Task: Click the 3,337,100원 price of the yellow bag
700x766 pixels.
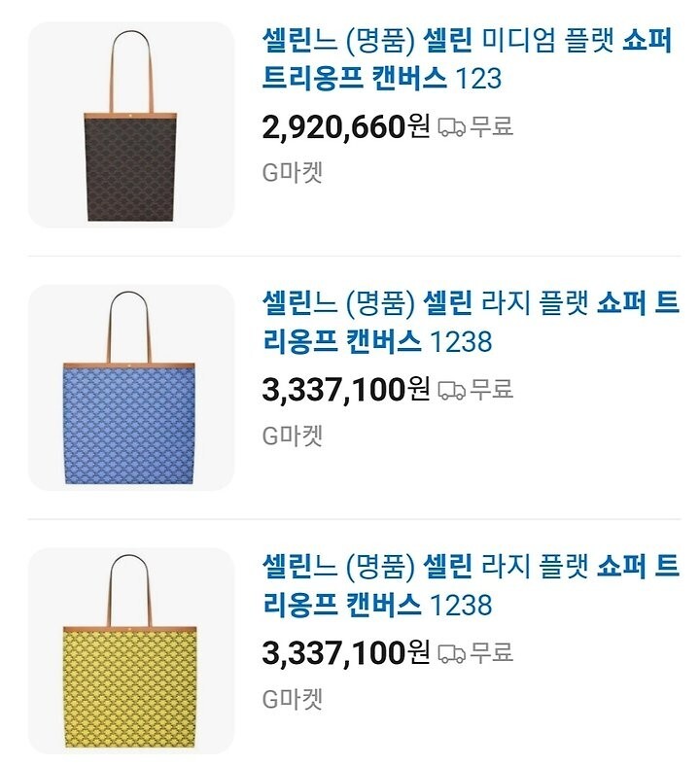Action: click(345, 652)
